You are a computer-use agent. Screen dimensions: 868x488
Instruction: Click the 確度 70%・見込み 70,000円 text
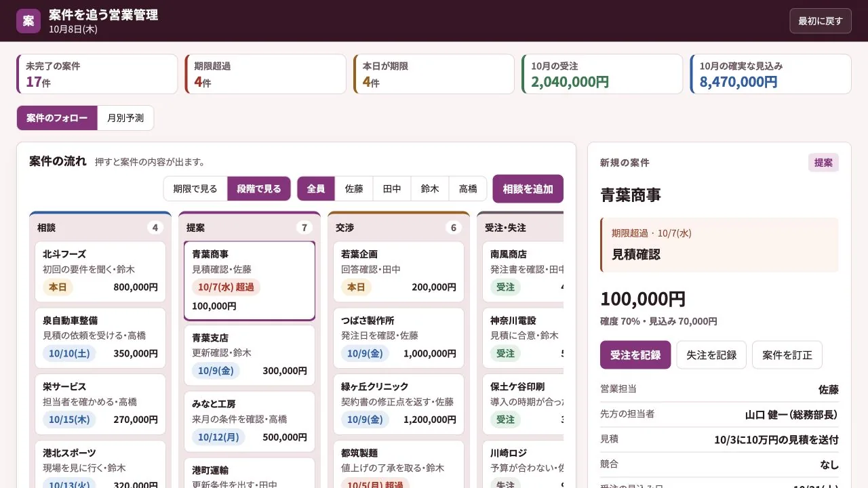pos(658,321)
